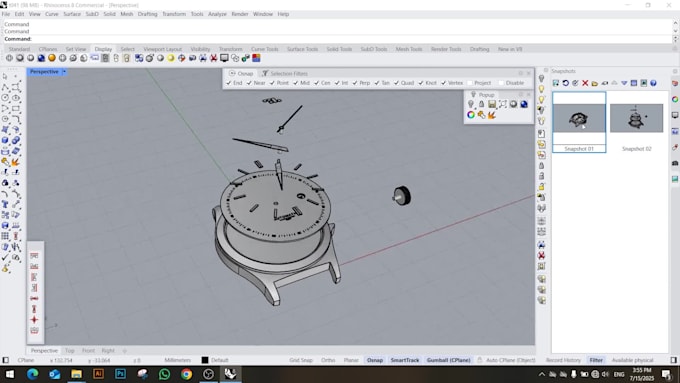The width and height of the screenshot is (680, 383).
Task: Click the yellow lightbulb icon in vertical toolbar
Action: (x=541, y=89)
